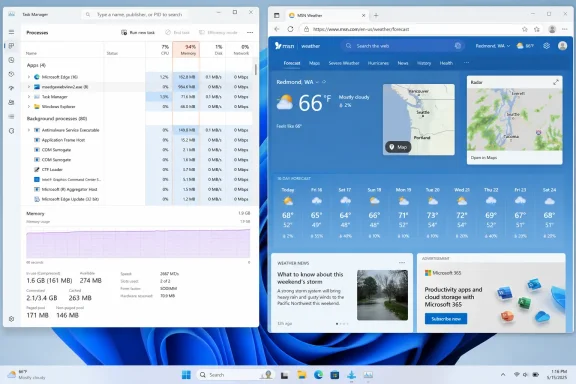Expand Antimalware Service Executable process

click(29, 130)
